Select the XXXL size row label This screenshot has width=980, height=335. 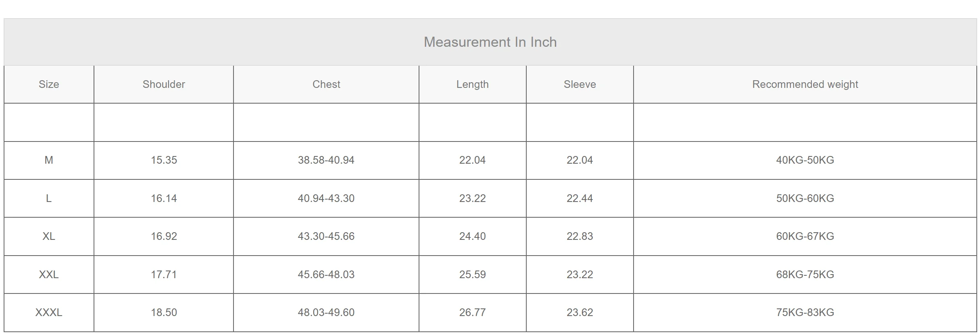(49, 312)
